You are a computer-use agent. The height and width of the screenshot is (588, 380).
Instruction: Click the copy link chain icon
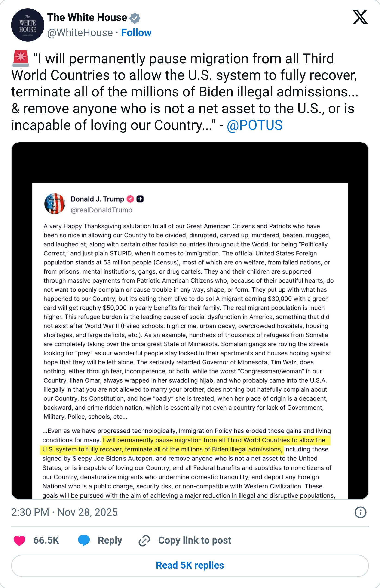coord(144,541)
